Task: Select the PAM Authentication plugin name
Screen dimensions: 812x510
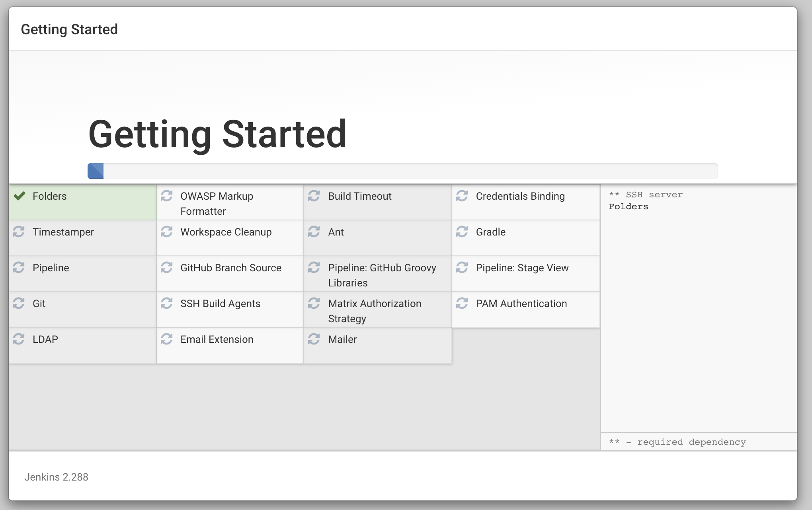Action: pos(521,304)
